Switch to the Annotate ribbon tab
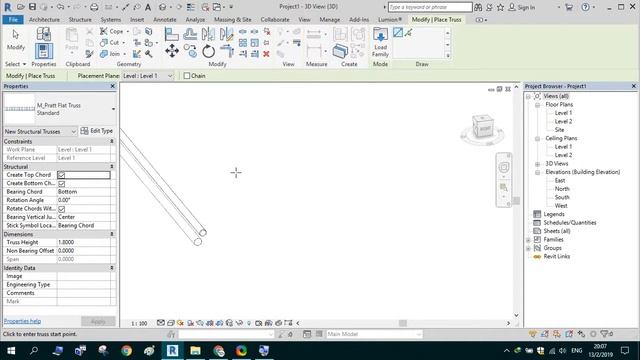 pos(164,20)
